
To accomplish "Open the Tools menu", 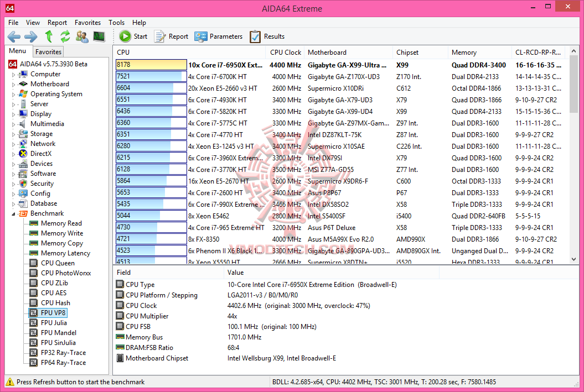I will [x=117, y=23].
